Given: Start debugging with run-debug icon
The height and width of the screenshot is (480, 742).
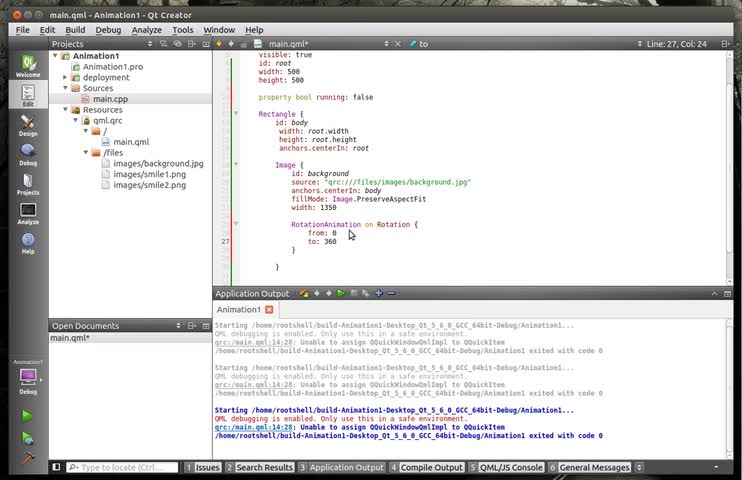Looking at the screenshot, I should pos(27,439).
